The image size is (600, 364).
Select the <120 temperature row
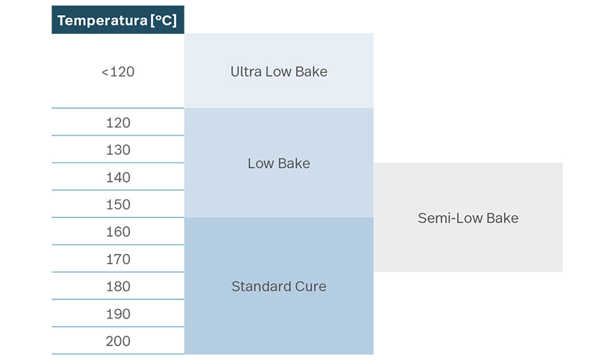tap(118, 72)
